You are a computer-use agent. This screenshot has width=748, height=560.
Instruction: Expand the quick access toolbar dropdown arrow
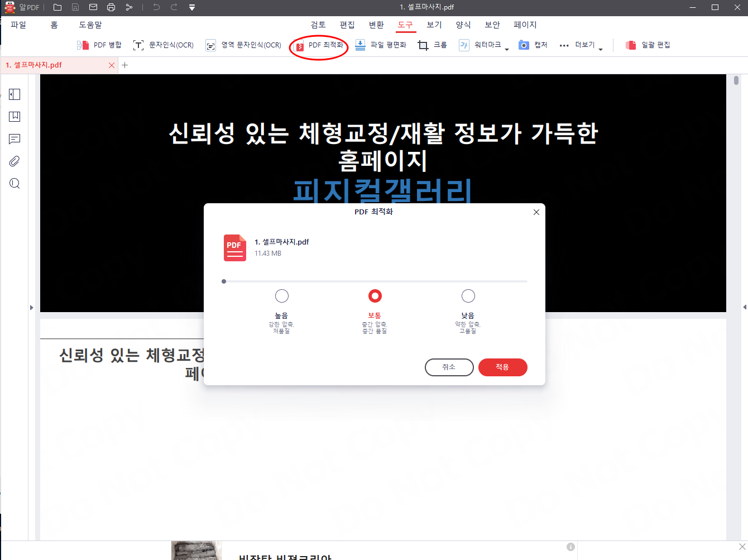(x=192, y=8)
